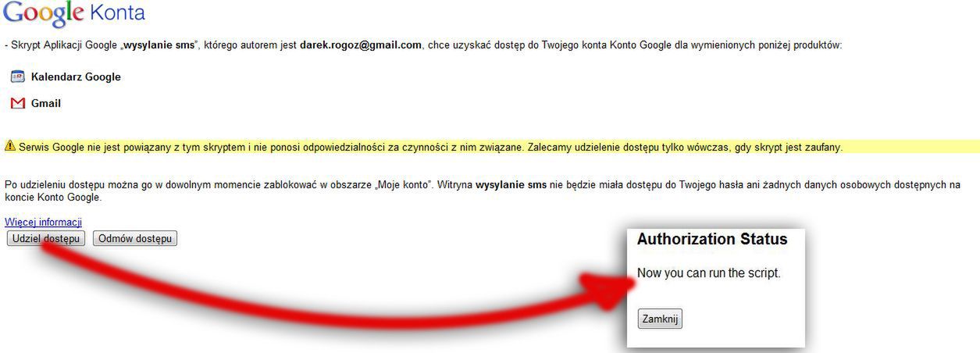Close the Authorization Status dialog with Zamknij
The width and height of the screenshot is (980, 353).
pos(660,319)
